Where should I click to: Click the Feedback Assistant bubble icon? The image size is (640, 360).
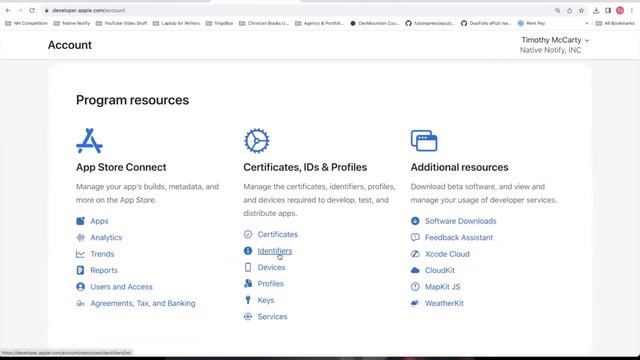coord(415,237)
